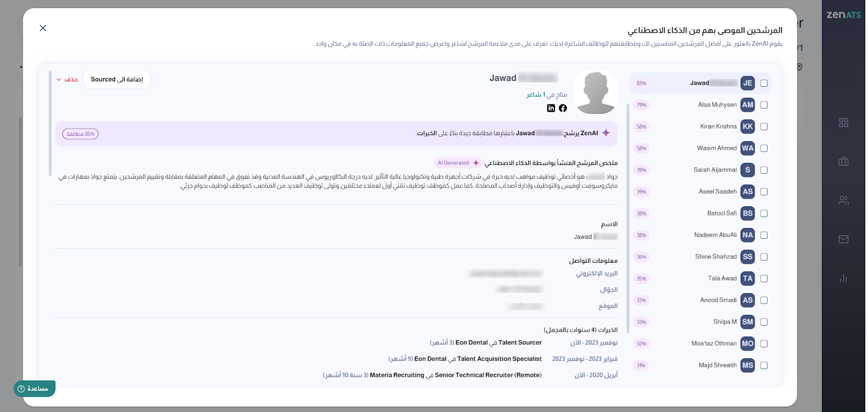This screenshot has height=412, width=868.
Task: Close the AI recommended candidates dialog
Action: pos(43,28)
